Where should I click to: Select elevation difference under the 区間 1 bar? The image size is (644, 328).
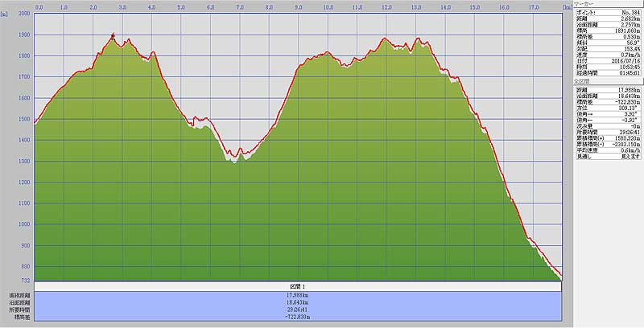click(298, 318)
